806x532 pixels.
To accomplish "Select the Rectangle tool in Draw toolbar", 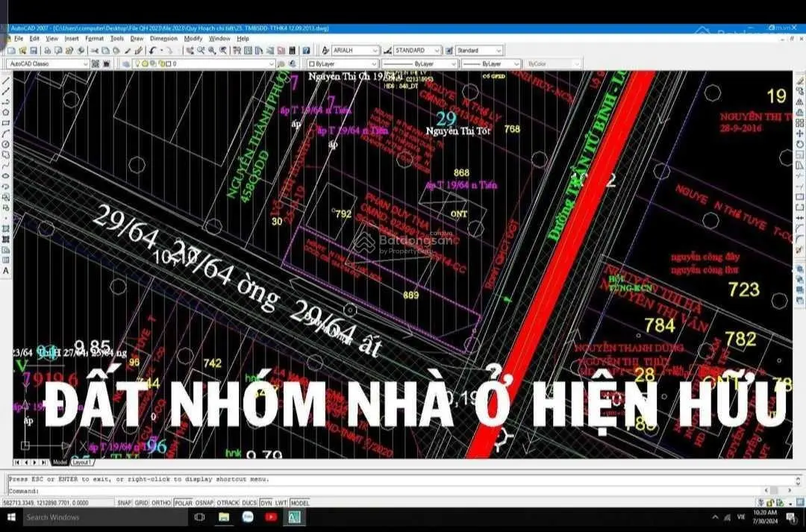I will click(x=6, y=123).
